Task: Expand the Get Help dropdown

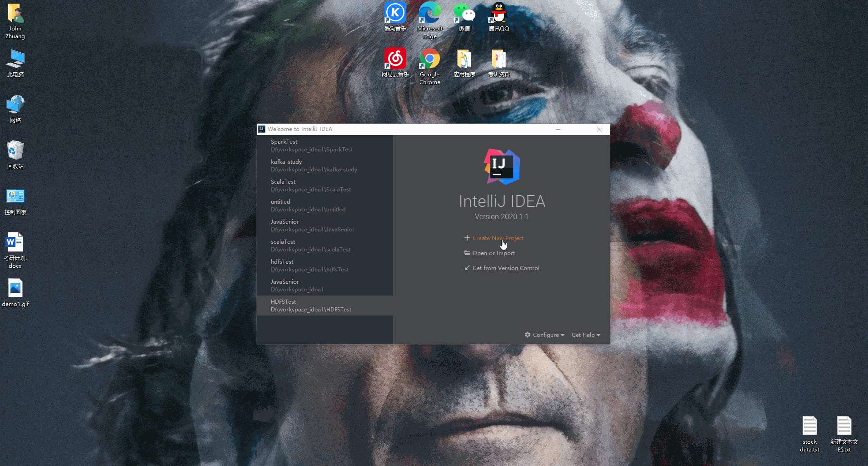Action: (586, 335)
